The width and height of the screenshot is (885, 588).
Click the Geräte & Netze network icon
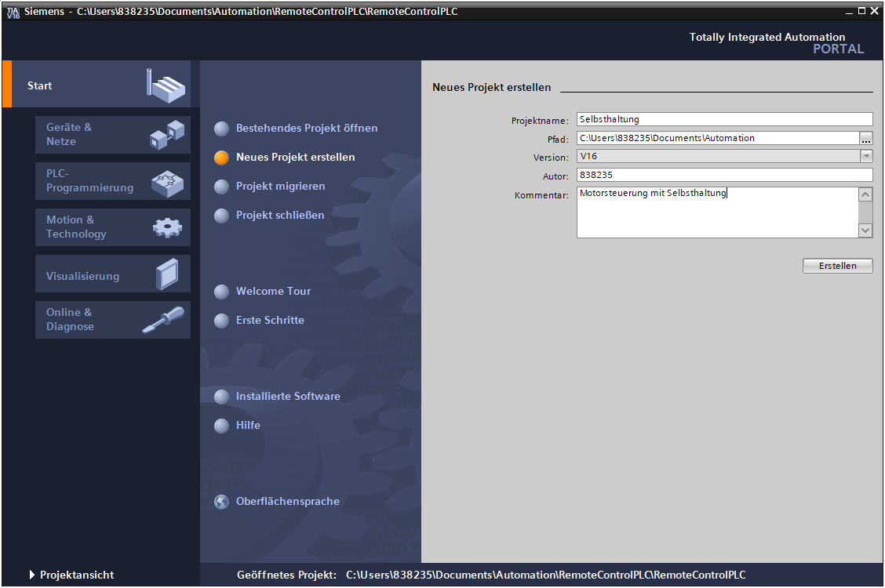tap(167, 135)
